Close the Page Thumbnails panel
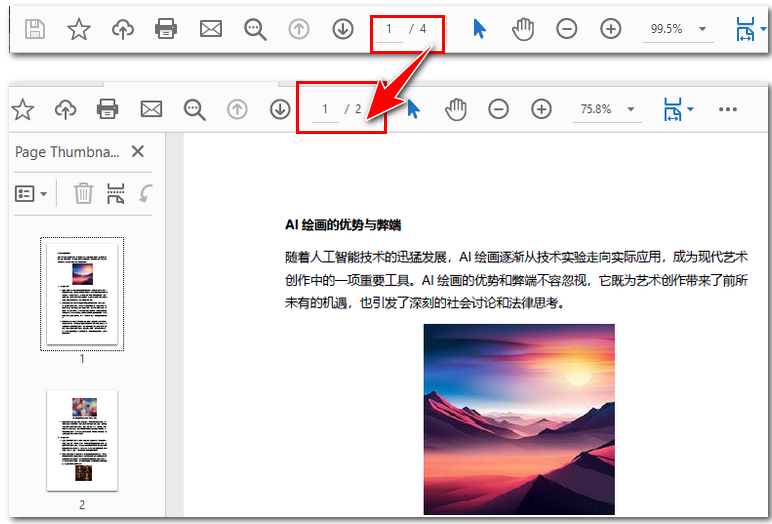This screenshot has width=772, height=524. pyautogui.click(x=138, y=151)
